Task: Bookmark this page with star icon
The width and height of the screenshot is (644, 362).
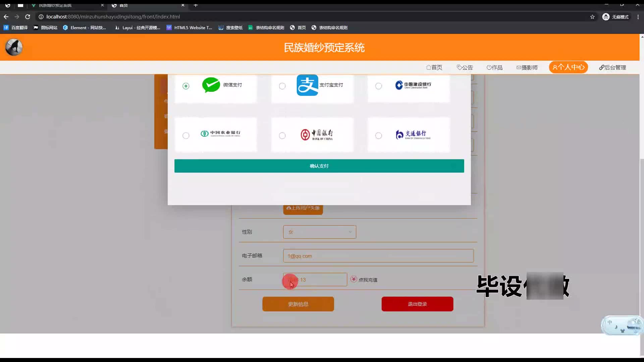Action: (x=592, y=17)
